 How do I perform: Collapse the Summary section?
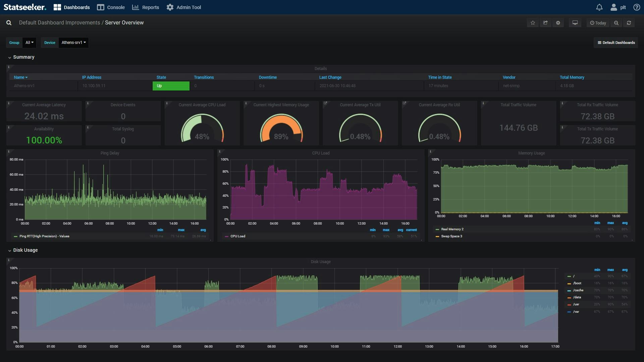pyautogui.click(x=23, y=57)
